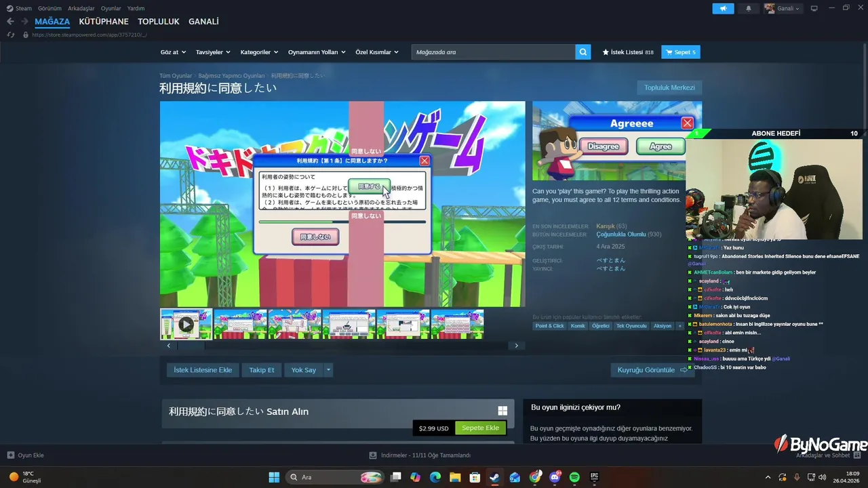The image size is (868, 488).
Task: Click the thumbnail strip left arrow
Action: 169,346
